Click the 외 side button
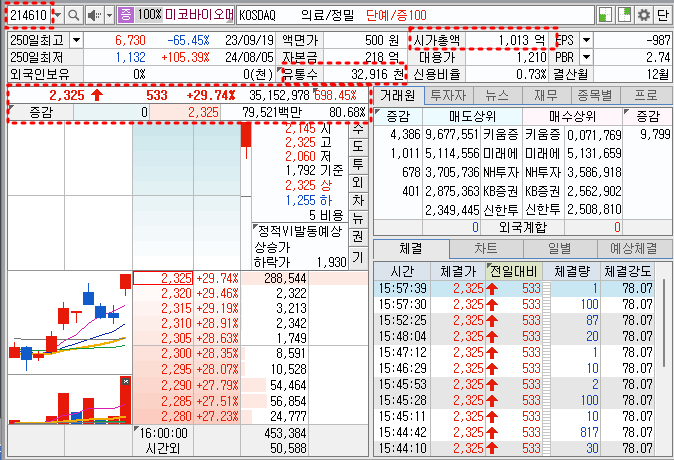Viewport: 674px width, 460px height. 358,182
